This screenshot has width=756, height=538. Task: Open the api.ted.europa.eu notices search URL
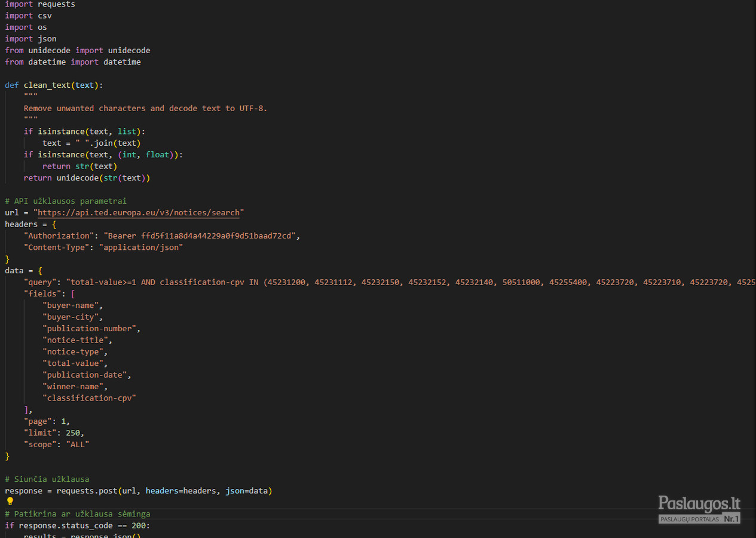139,213
